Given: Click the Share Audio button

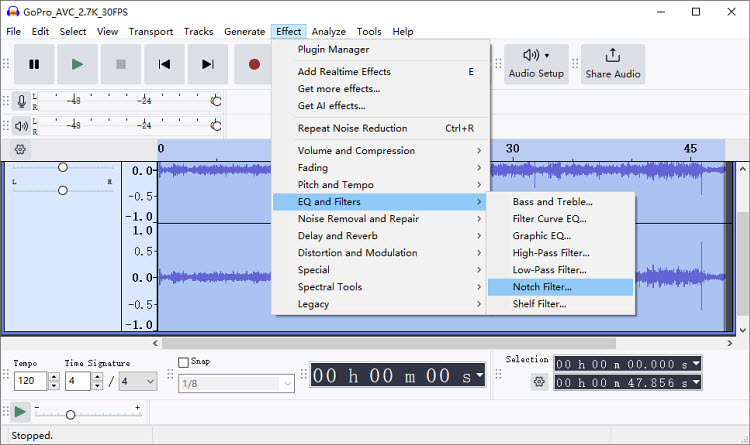Looking at the screenshot, I should (x=612, y=63).
